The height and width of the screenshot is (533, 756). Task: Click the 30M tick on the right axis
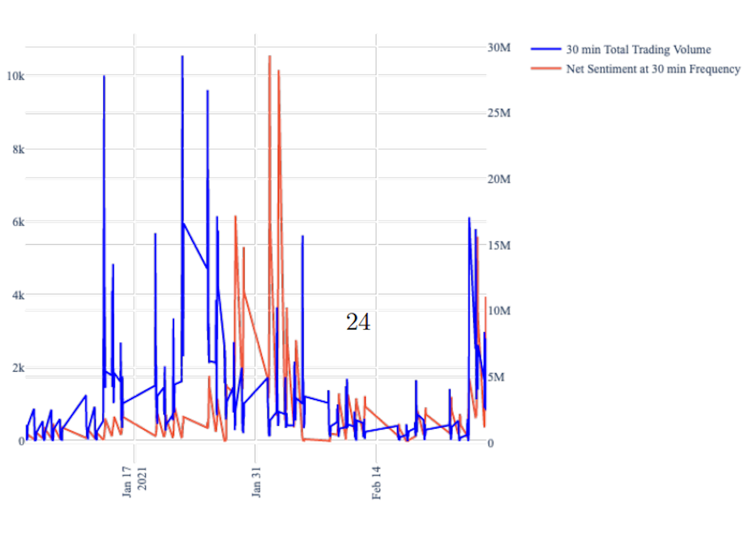[498, 48]
